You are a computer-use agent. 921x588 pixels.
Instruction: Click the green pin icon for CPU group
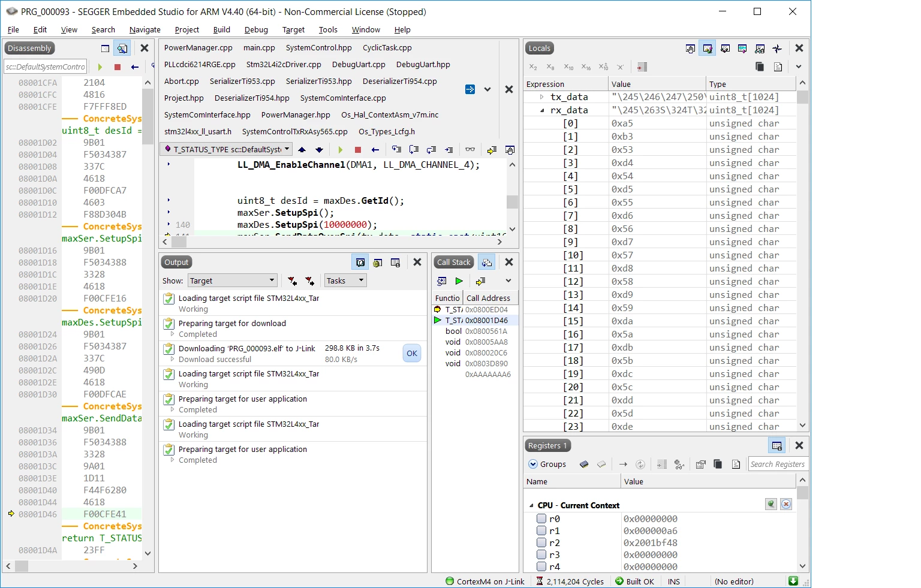pyautogui.click(x=771, y=504)
